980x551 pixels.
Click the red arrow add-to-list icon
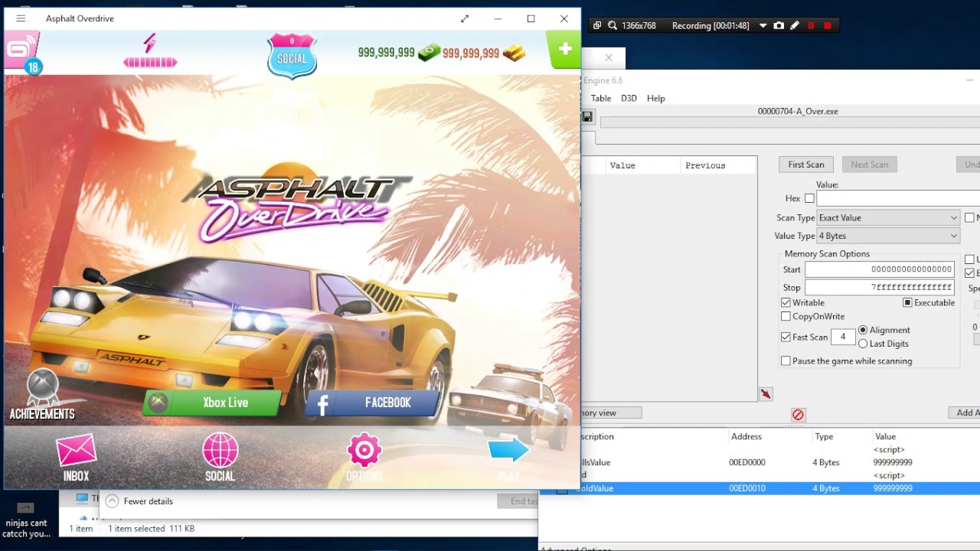(x=766, y=393)
